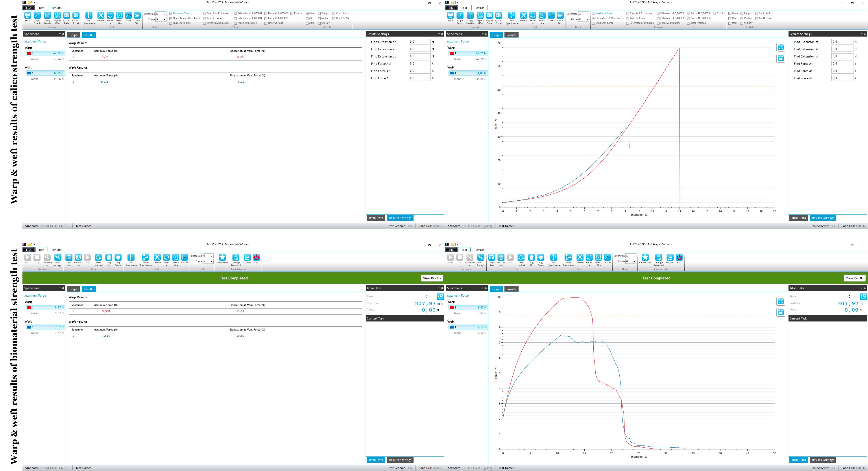Switch to Graph tab in calico results-table window
The width and height of the screenshot is (868, 471).
74,35
